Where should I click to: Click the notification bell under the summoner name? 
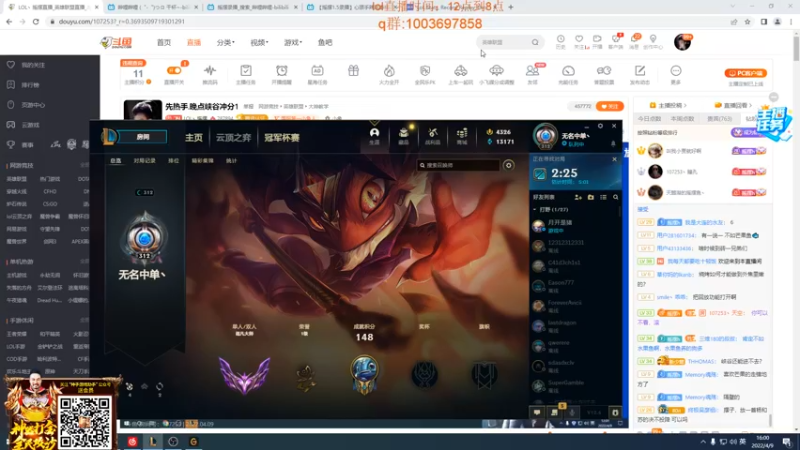tap(613, 144)
